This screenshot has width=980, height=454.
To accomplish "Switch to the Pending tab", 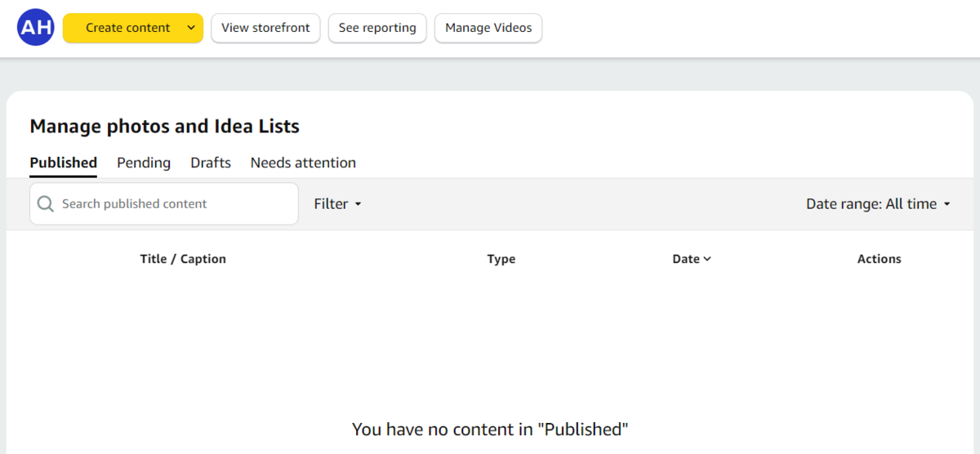I will coord(144,162).
